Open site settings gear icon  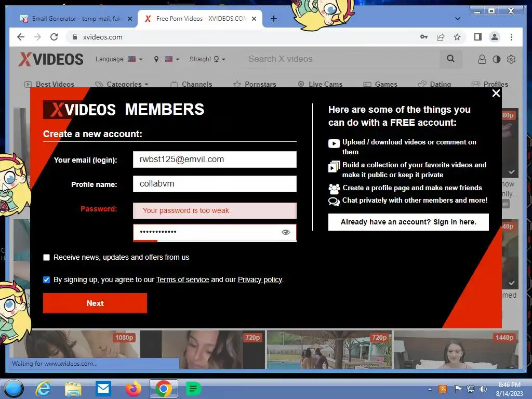tap(511, 59)
